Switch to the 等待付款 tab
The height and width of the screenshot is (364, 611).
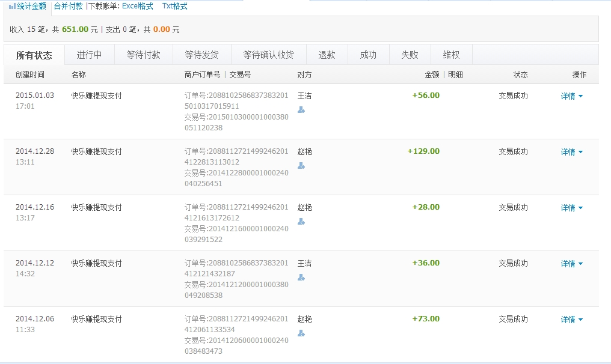point(143,55)
